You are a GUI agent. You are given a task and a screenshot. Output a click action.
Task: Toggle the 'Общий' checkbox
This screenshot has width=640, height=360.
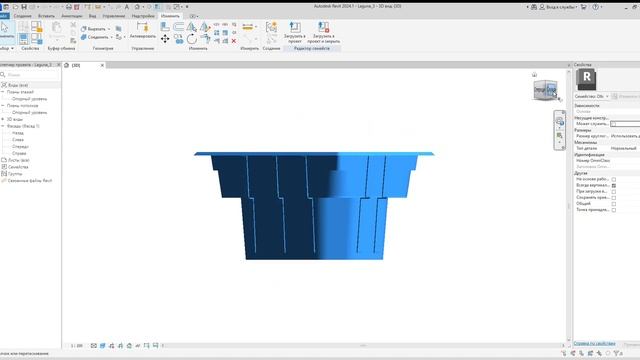[x=613, y=204]
